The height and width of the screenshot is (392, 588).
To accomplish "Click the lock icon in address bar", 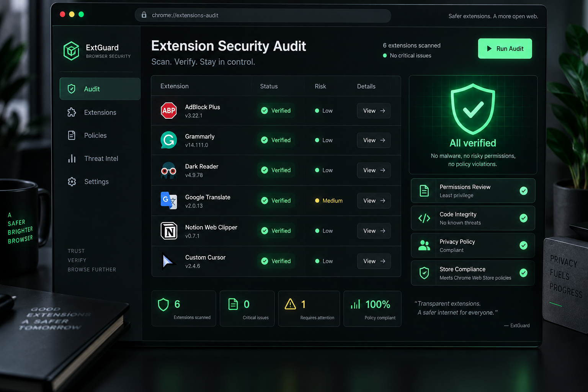I will point(144,15).
